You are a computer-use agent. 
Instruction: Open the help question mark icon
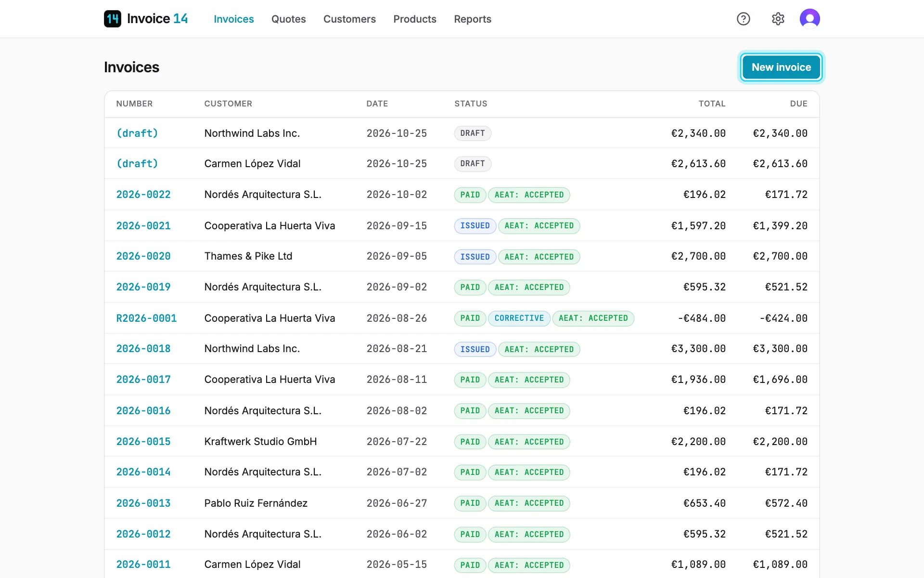[x=744, y=19]
